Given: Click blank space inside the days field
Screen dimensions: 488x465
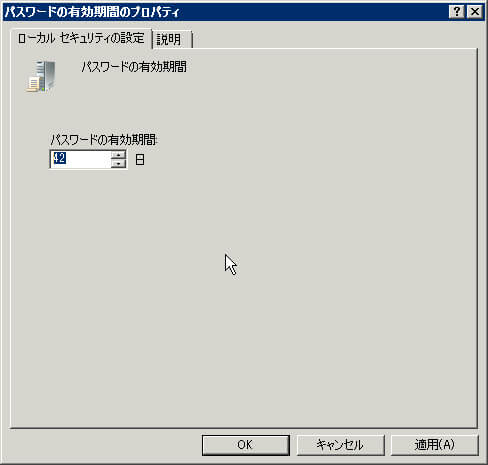Looking at the screenshot, I should pos(88,159).
